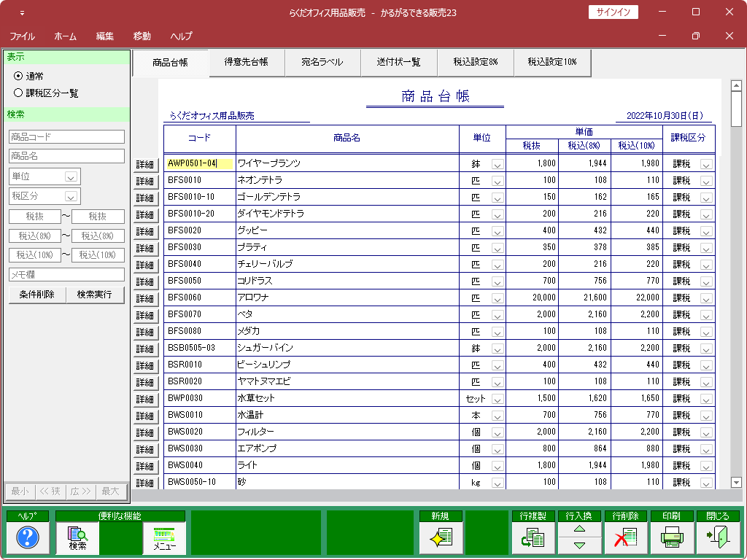Open the Help question mark icon
747x560 pixels.
click(x=28, y=537)
